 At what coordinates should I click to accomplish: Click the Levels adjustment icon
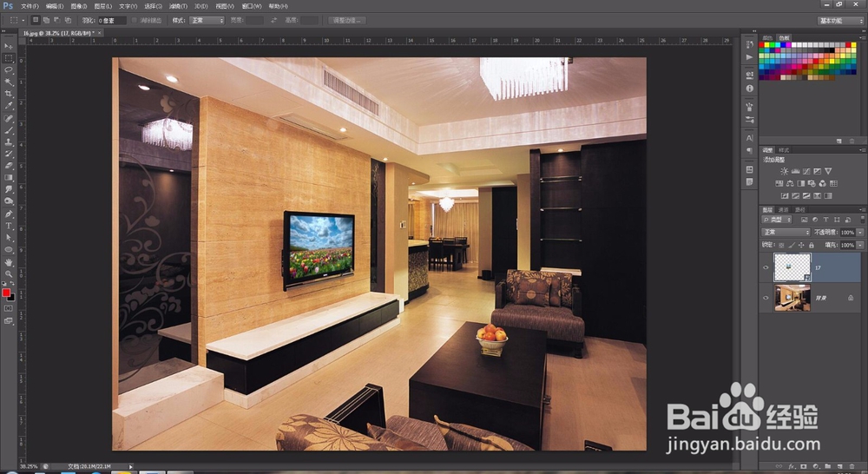795,171
